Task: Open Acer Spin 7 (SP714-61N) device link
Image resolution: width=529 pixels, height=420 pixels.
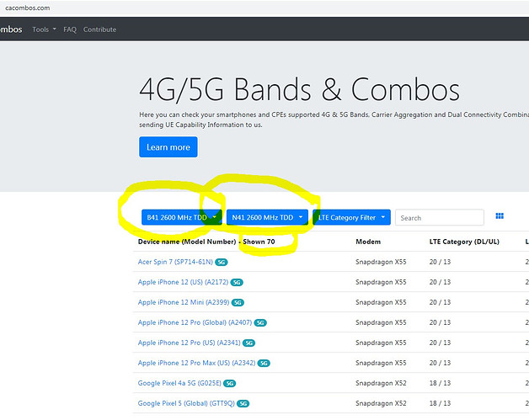Action: point(175,262)
